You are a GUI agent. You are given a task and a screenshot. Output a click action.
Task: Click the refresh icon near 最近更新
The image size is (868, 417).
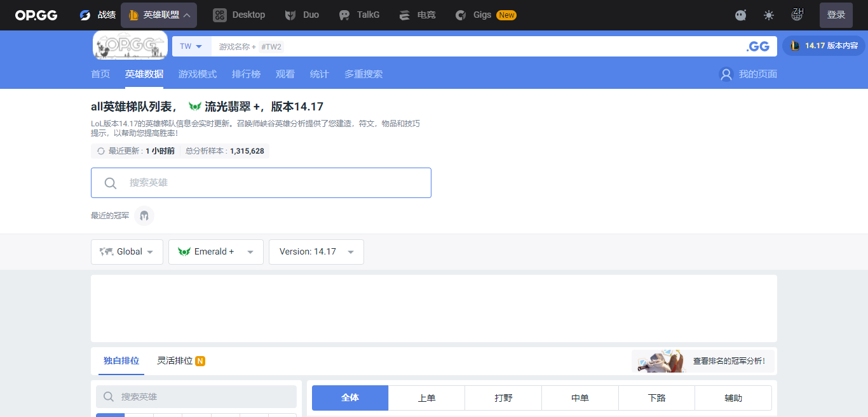(x=101, y=151)
